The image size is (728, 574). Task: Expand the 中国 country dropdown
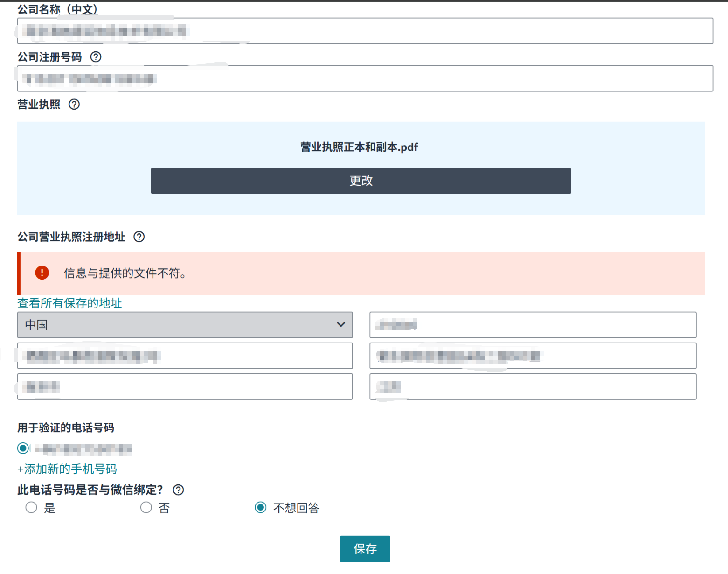point(185,325)
